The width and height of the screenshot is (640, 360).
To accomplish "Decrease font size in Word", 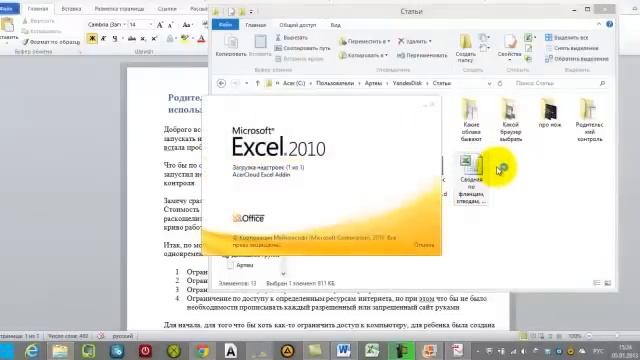I will 171,25.
